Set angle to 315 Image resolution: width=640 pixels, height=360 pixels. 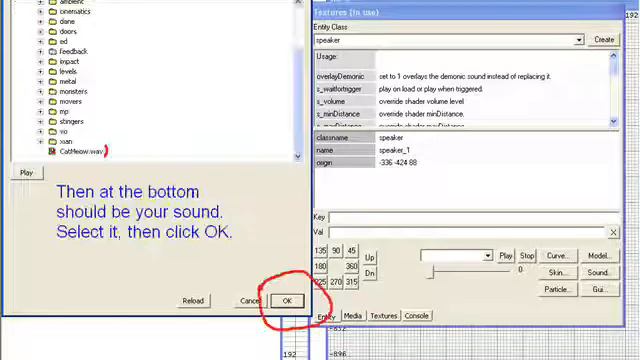[351, 282]
